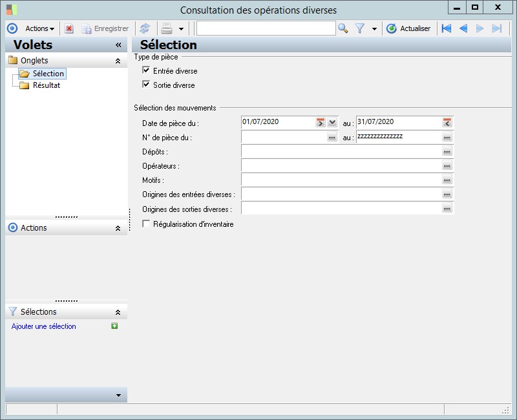Open the print options dropdown arrow

tap(181, 29)
